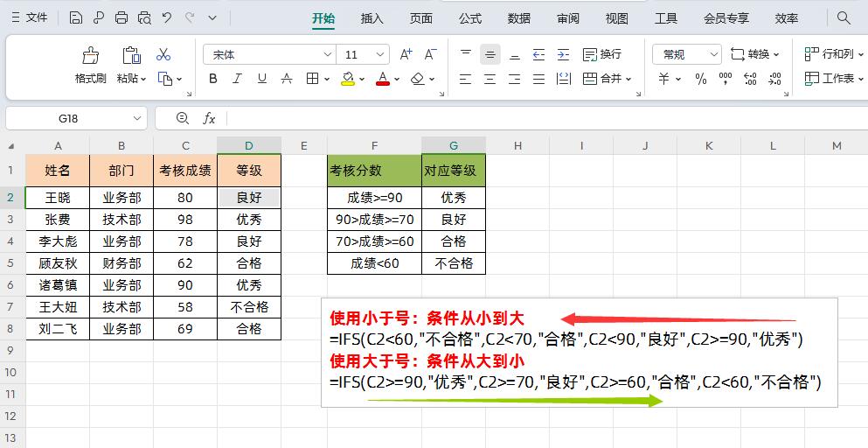
Task: Apply percent style format
Action: 701,79
